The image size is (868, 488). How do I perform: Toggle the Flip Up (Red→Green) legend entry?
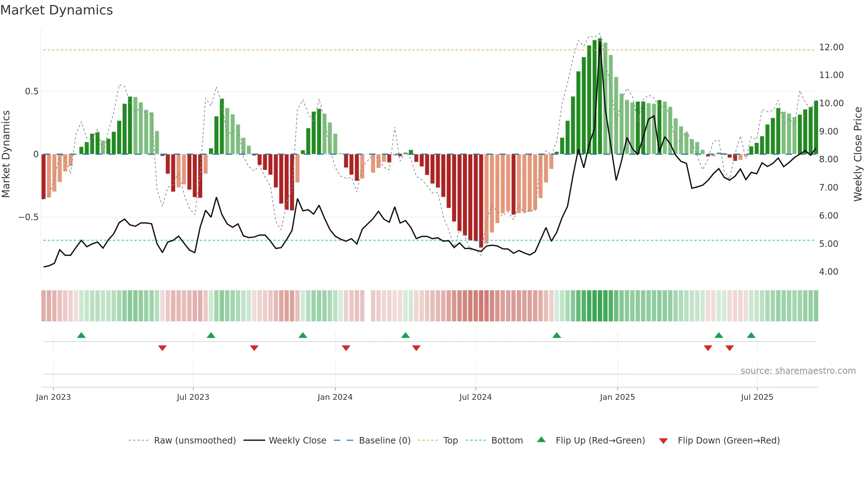[x=591, y=440]
